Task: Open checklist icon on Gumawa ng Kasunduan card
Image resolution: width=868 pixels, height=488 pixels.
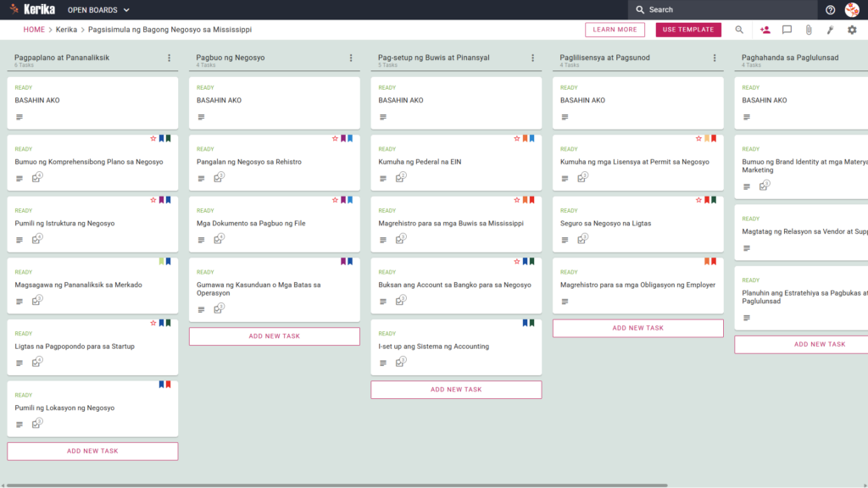Action: pos(219,308)
